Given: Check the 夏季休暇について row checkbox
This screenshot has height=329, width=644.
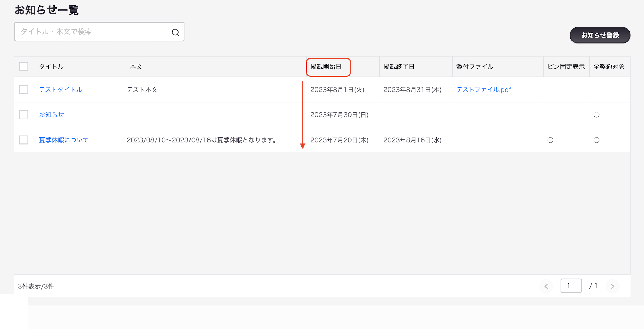Looking at the screenshot, I should tap(24, 140).
